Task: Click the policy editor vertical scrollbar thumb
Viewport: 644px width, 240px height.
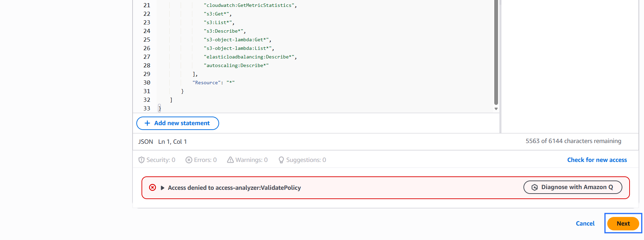Action: point(496,52)
